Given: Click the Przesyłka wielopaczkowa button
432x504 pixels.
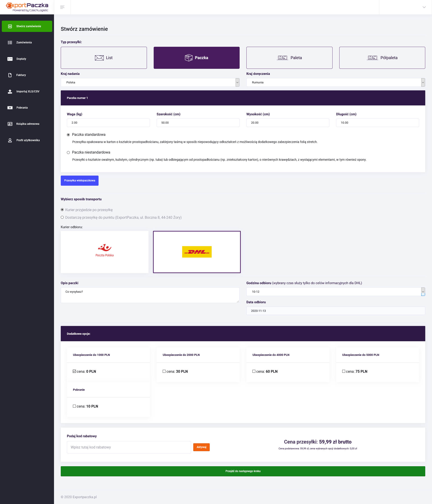Looking at the screenshot, I should click(80, 181).
